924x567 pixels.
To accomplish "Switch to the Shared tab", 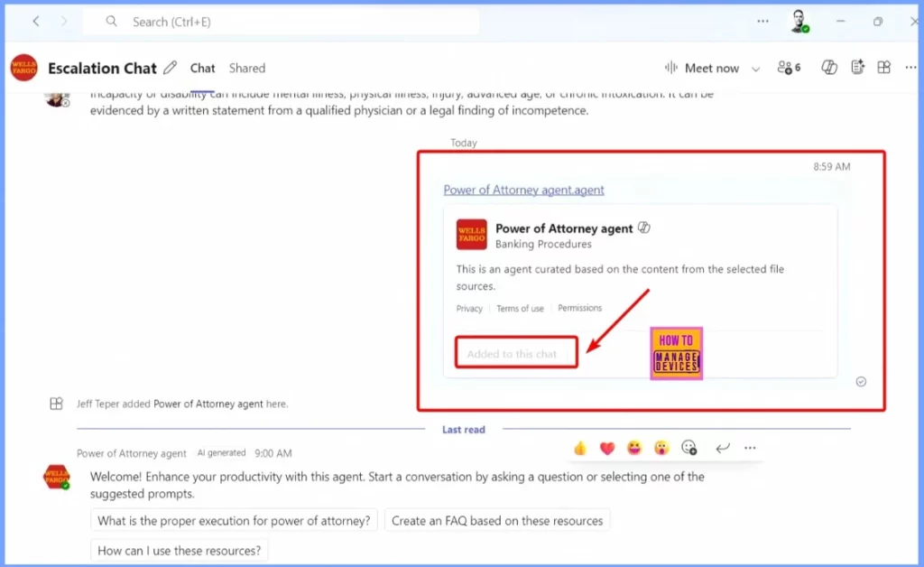I will 247,69.
